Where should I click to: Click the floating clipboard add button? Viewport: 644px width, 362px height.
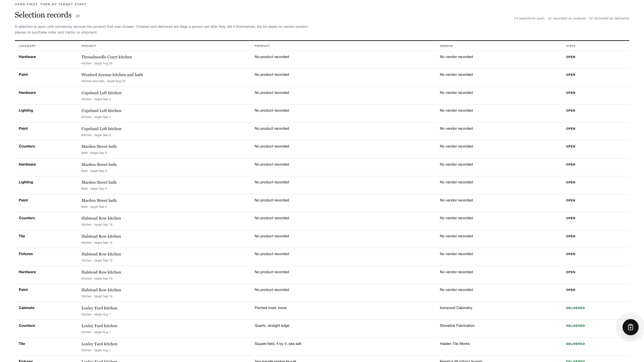(630, 327)
